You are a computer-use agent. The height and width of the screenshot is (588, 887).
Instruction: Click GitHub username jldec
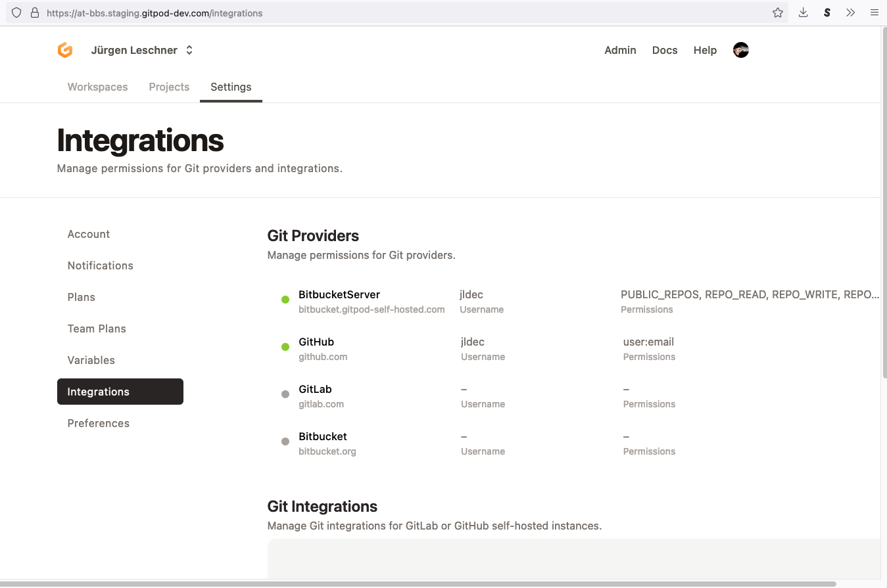[x=473, y=342]
